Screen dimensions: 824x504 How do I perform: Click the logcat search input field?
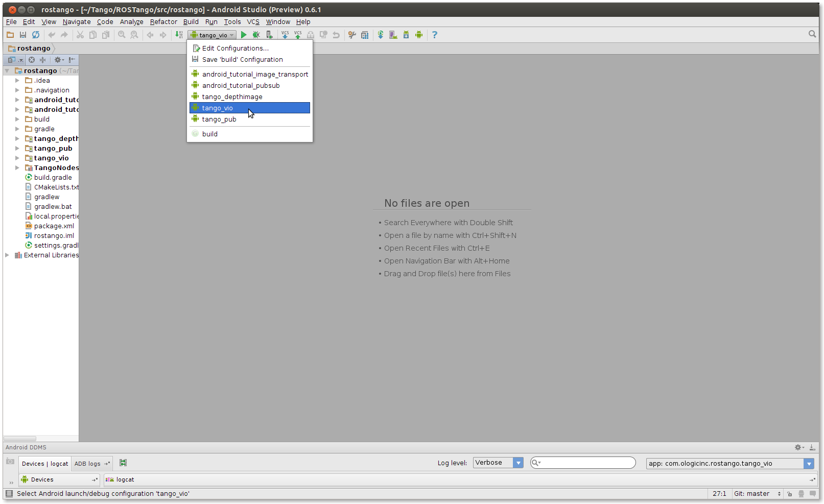click(586, 463)
